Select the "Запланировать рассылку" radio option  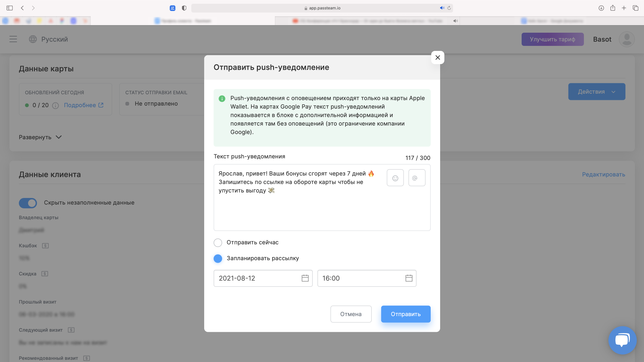click(x=218, y=259)
